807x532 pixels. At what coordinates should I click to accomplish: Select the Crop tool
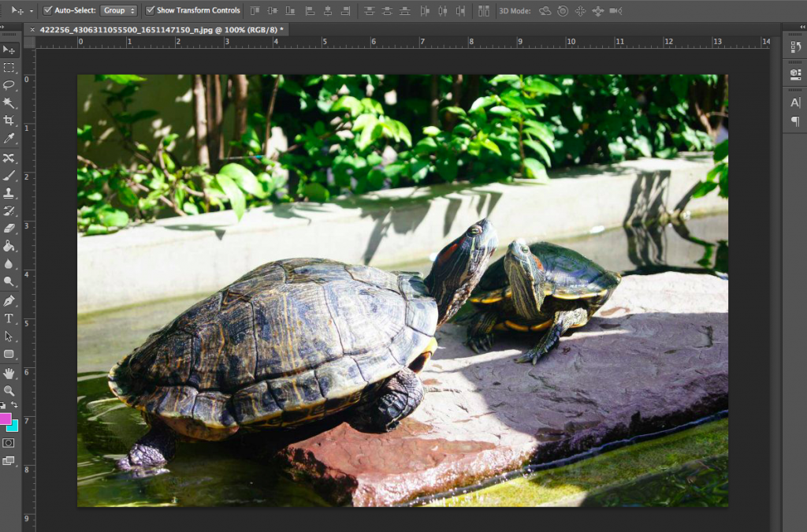point(9,120)
